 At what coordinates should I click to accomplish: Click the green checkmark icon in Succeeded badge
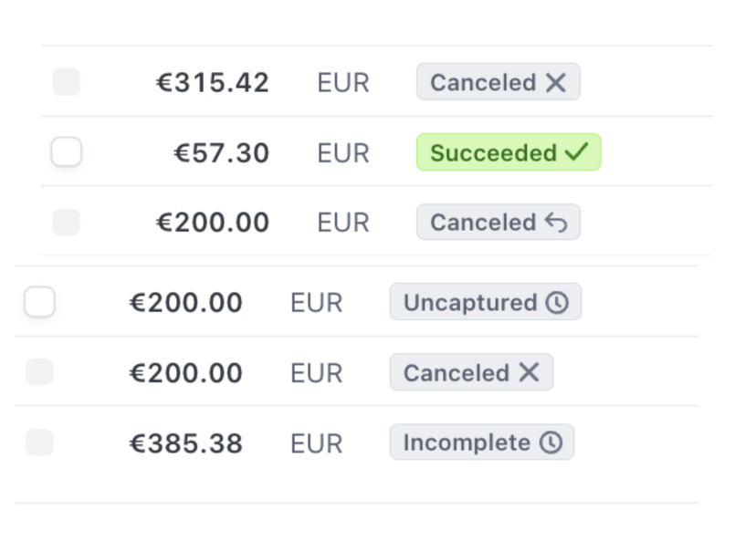(x=577, y=151)
